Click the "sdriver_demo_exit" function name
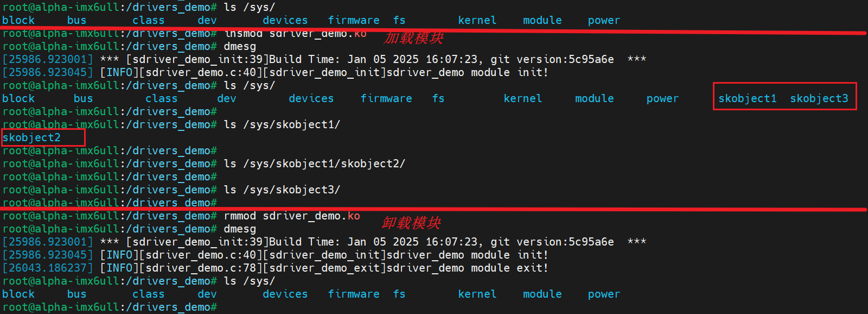Screen dimensions: 868x314 [325, 268]
